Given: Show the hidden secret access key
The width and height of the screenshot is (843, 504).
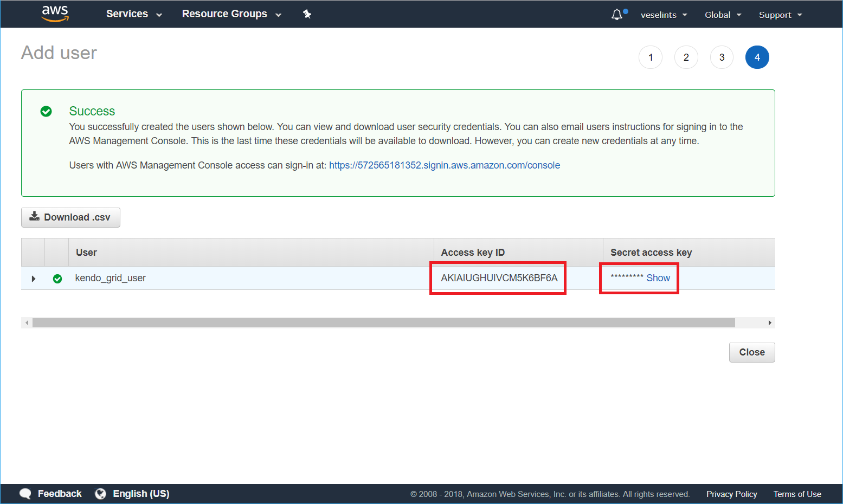Looking at the screenshot, I should (x=658, y=277).
